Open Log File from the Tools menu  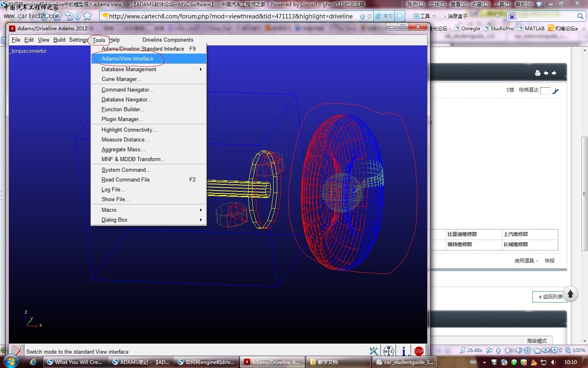pyautogui.click(x=149, y=190)
